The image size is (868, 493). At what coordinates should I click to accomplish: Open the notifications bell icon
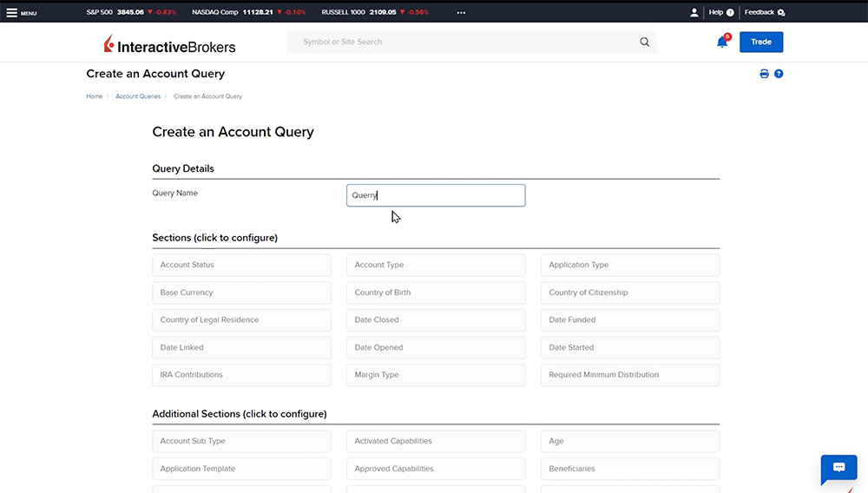(722, 42)
